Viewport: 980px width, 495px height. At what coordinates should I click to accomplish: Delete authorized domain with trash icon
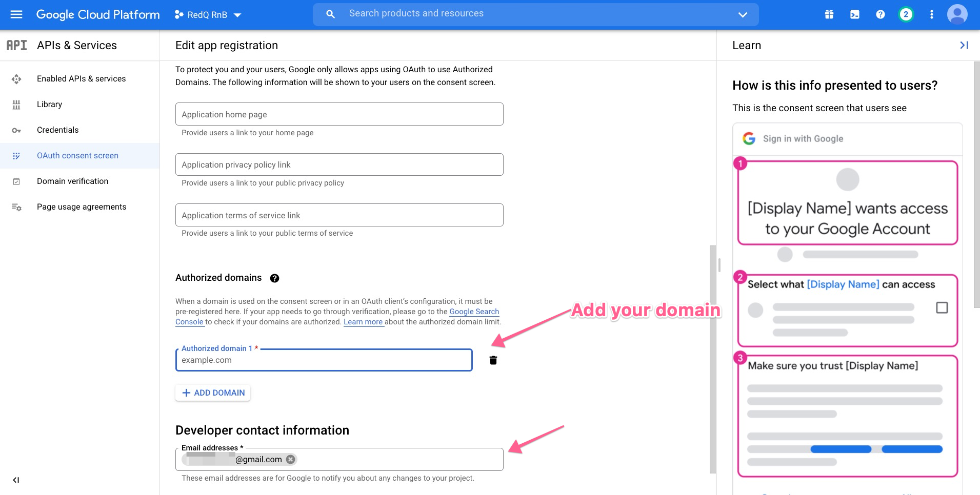click(493, 360)
